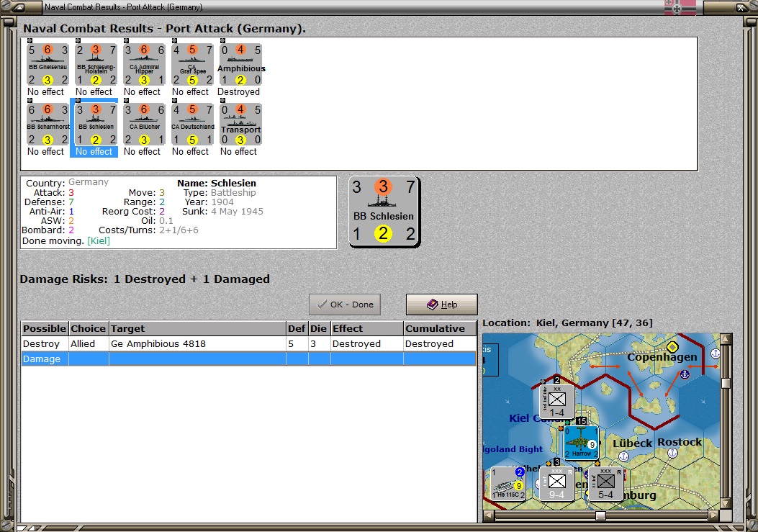Image resolution: width=758 pixels, height=532 pixels.
Task: Click the He 115C seaplane unit on map
Action: 508,484
